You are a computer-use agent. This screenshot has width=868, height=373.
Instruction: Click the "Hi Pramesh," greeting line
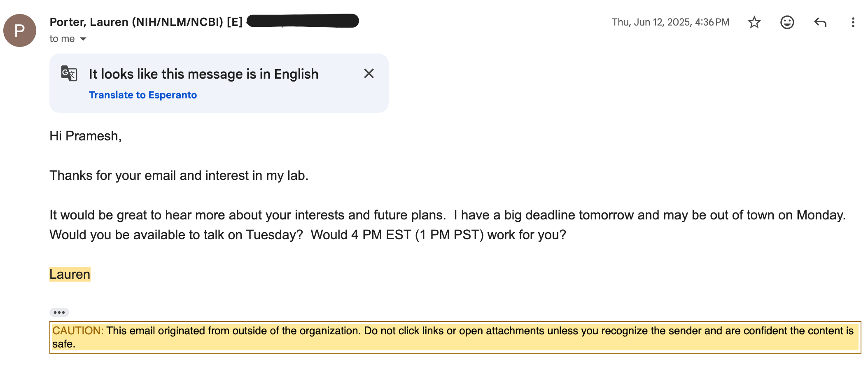(x=86, y=136)
